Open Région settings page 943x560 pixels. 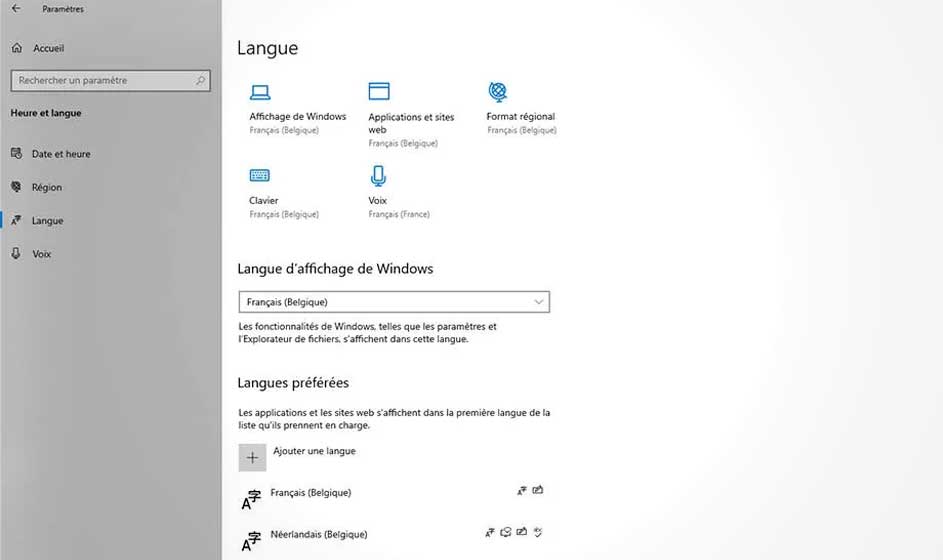tap(47, 187)
